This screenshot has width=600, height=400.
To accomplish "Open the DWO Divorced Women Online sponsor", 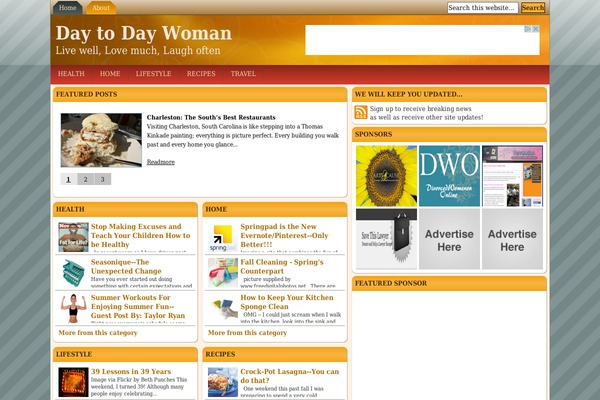I will coord(449,176).
